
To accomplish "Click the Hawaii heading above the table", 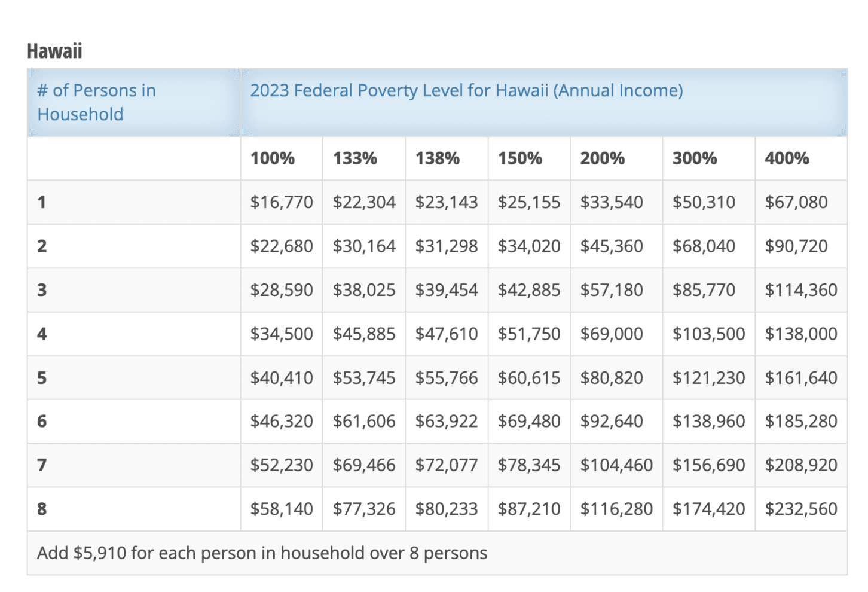I will (x=54, y=51).
